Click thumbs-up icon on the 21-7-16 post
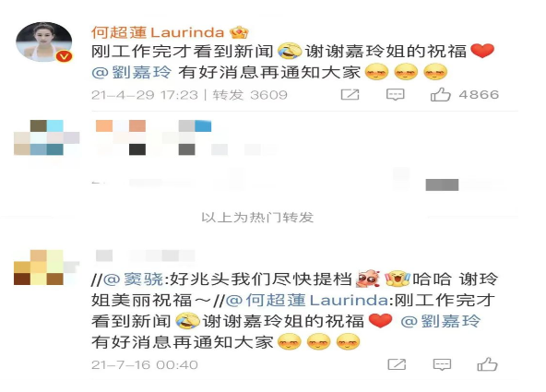This screenshot has height=392, width=546. [x=487, y=364]
